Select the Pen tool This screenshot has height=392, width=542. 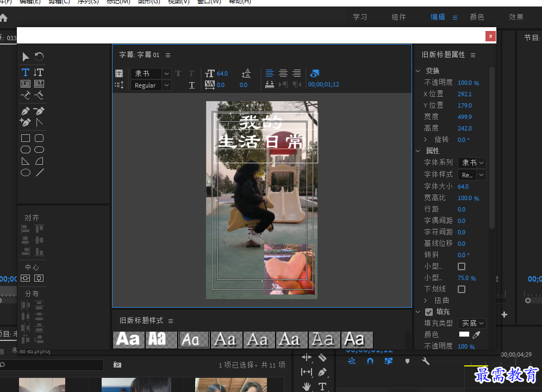[25, 111]
